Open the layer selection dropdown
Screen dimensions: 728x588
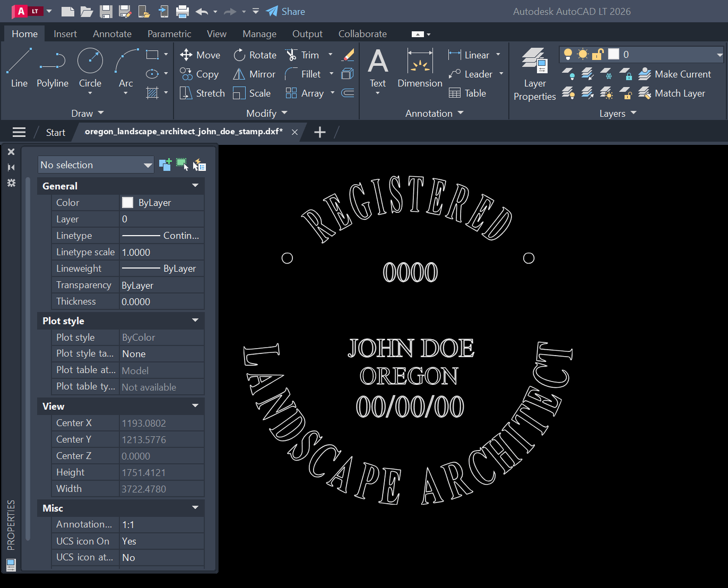pyautogui.click(x=720, y=55)
